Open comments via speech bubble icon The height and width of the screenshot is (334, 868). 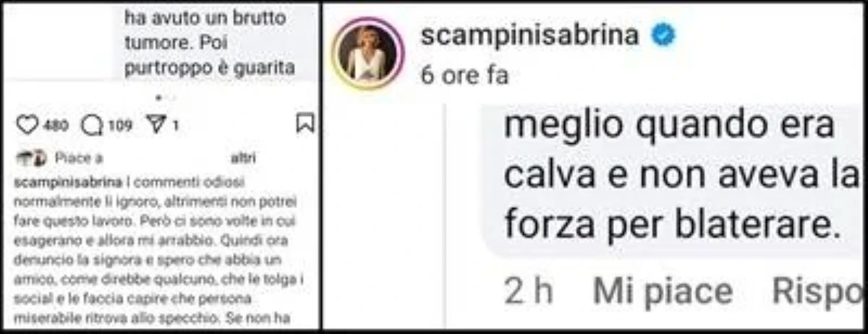[x=91, y=125]
